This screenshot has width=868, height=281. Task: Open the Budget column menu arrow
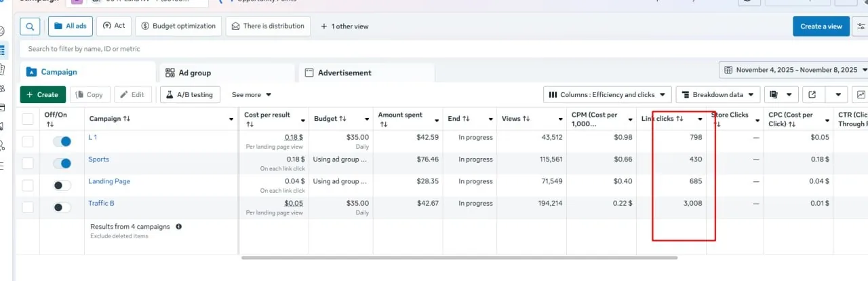[366, 119]
